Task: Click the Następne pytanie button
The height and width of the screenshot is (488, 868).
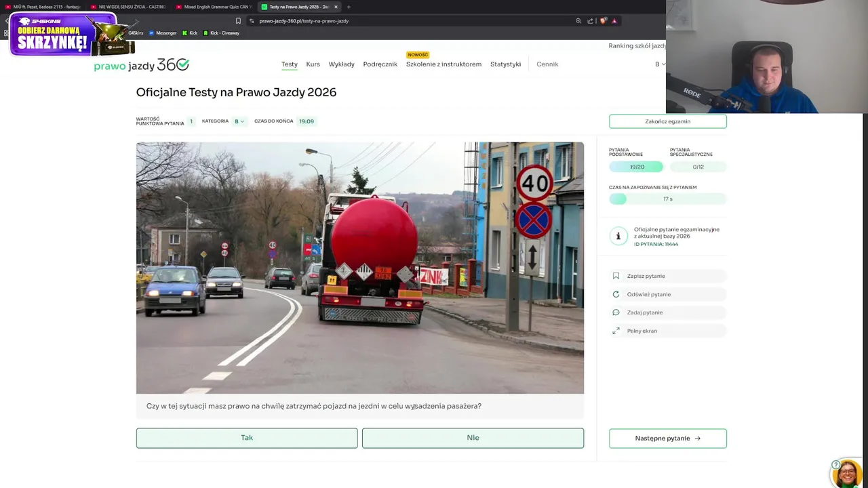Action: pos(668,439)
